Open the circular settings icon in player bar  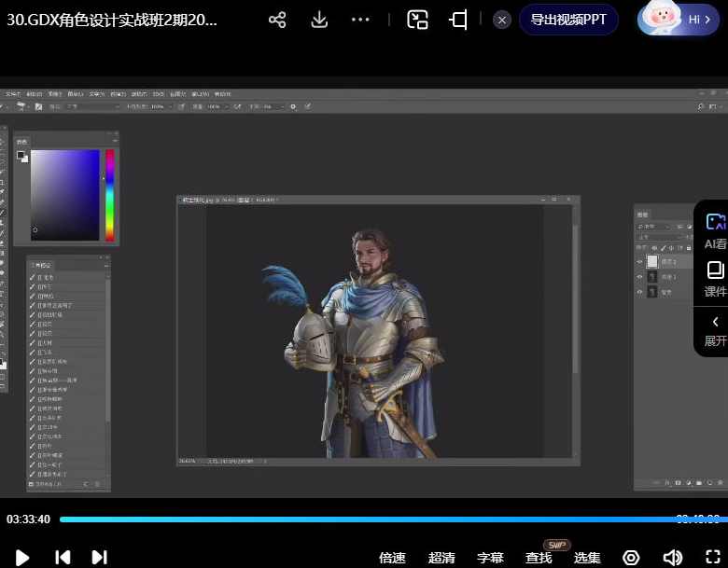631,557
